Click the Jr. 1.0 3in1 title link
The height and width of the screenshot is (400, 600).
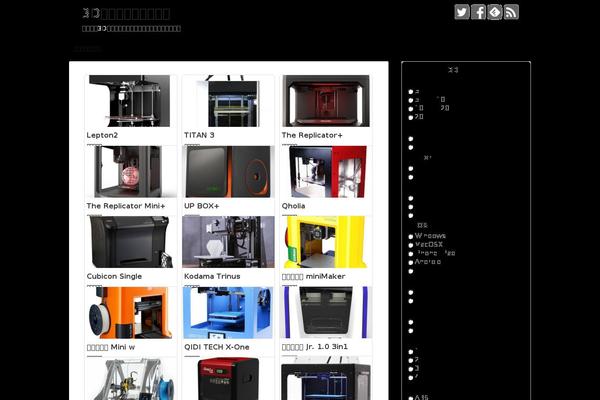(315, 347)
